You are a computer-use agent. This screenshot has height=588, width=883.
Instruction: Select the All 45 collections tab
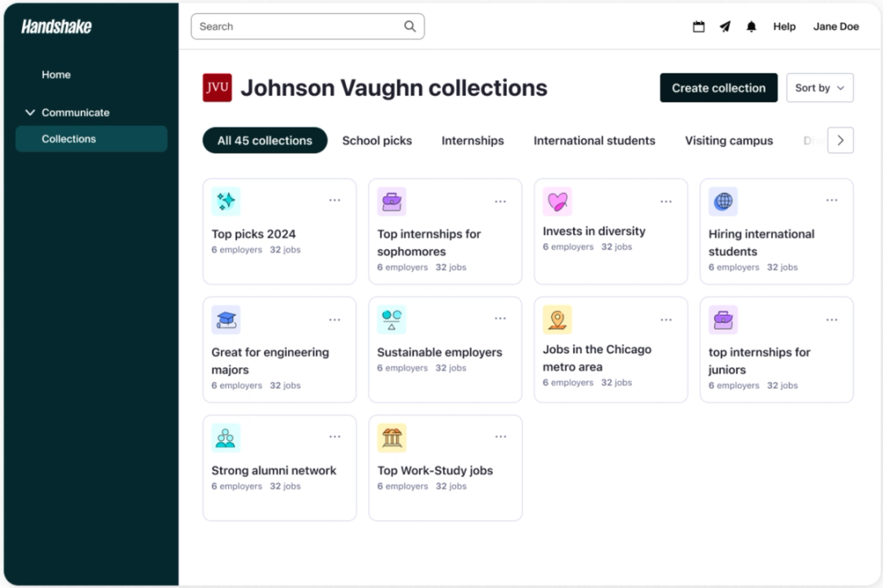pyautogui.click(x=265, y=140)
